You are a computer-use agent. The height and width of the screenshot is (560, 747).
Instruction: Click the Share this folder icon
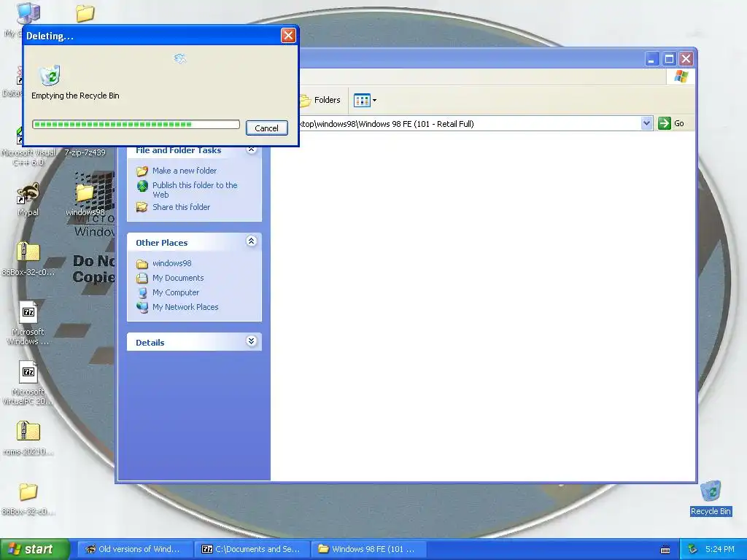click(142, 207)
